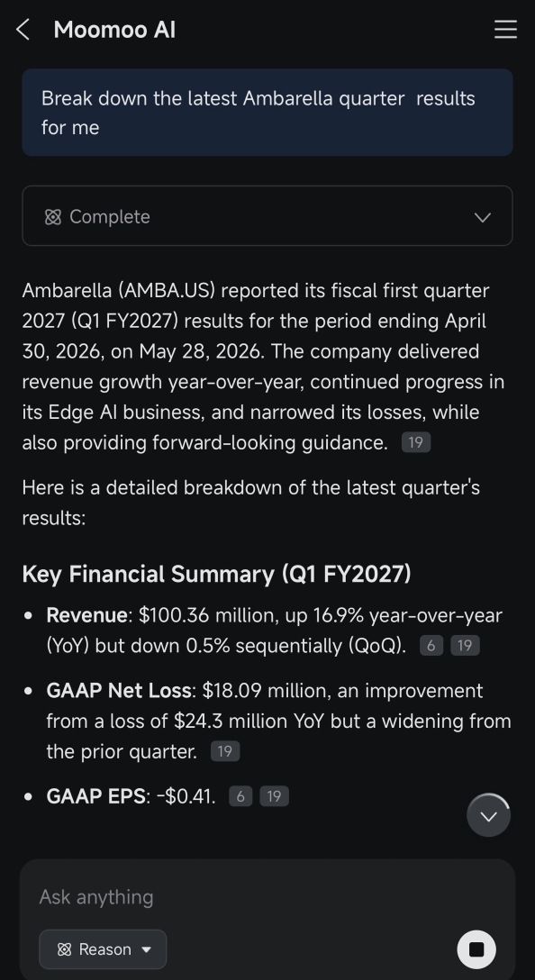
Task: Open the hamburger menu
Action: click(505, 30)
